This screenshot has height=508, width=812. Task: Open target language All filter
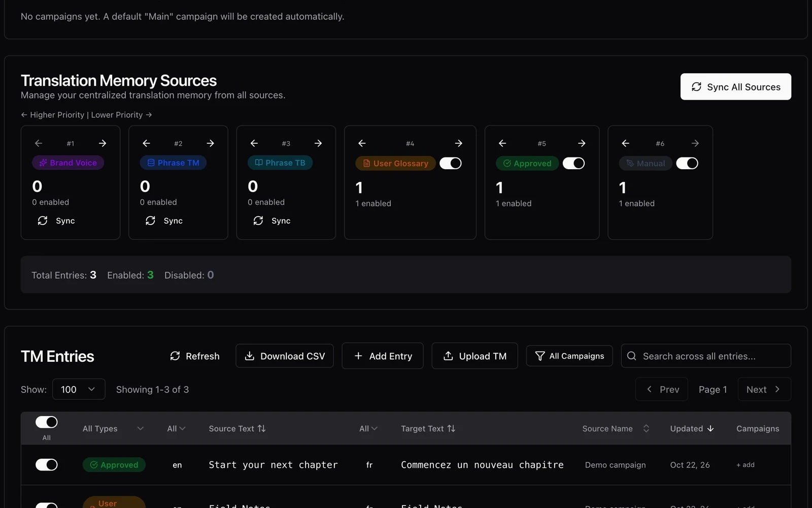(x=368, y=429)
